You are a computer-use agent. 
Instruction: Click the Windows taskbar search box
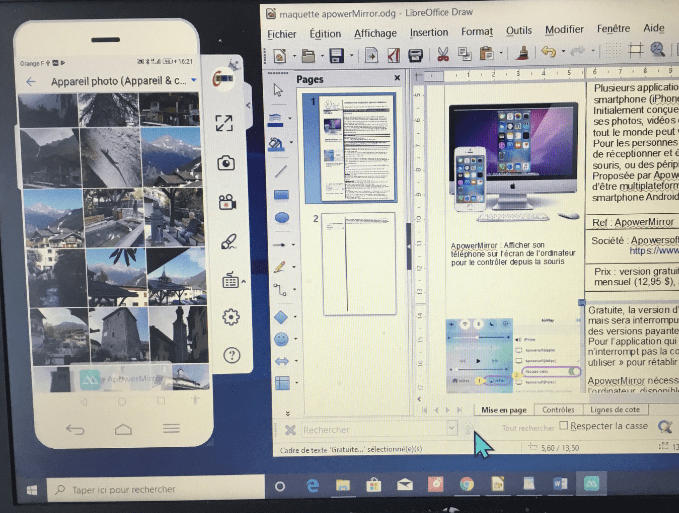(150, 488)
